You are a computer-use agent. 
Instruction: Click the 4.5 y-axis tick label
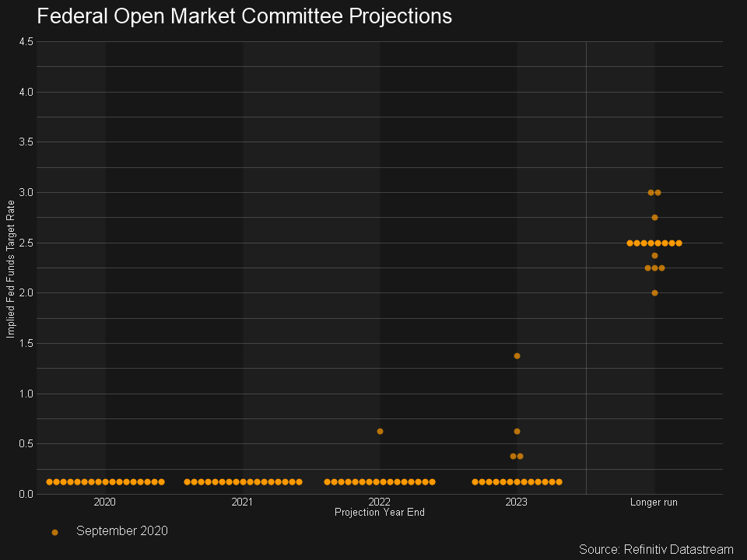(x=26, y=42)
